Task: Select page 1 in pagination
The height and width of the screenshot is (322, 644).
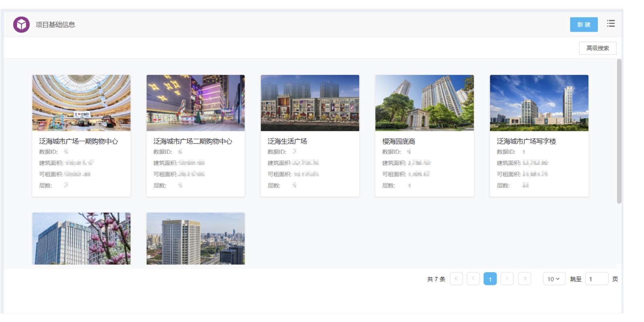Action: pos(490,279)
